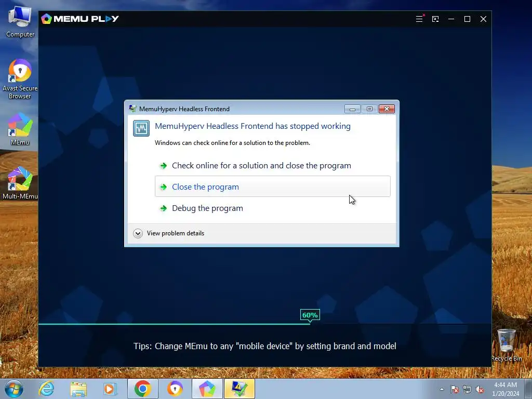Click the MEmu Play logo in title bar

[79, 19]
